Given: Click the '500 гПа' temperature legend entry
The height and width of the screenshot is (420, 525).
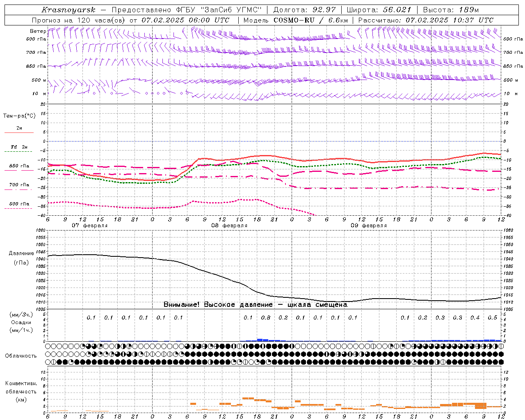Looking at the screenshot, I should (19, 204).
